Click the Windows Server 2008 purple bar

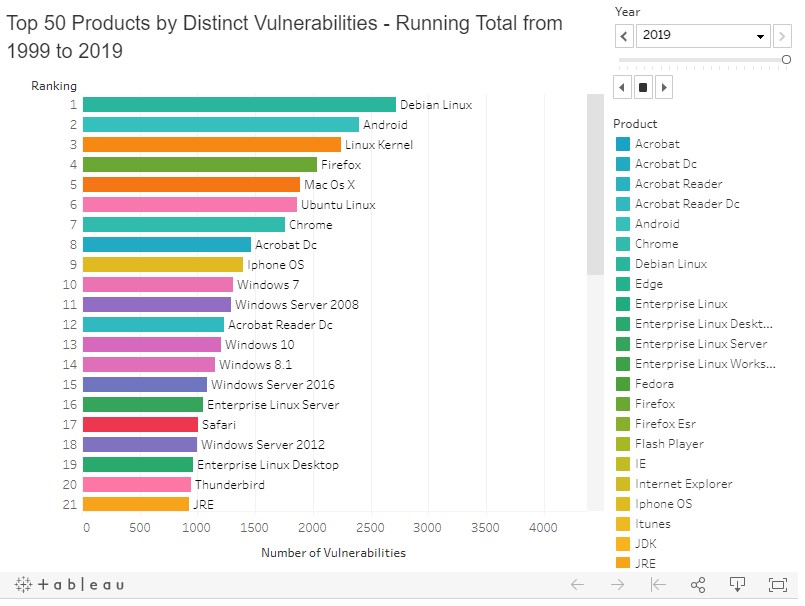coord(157,305)
